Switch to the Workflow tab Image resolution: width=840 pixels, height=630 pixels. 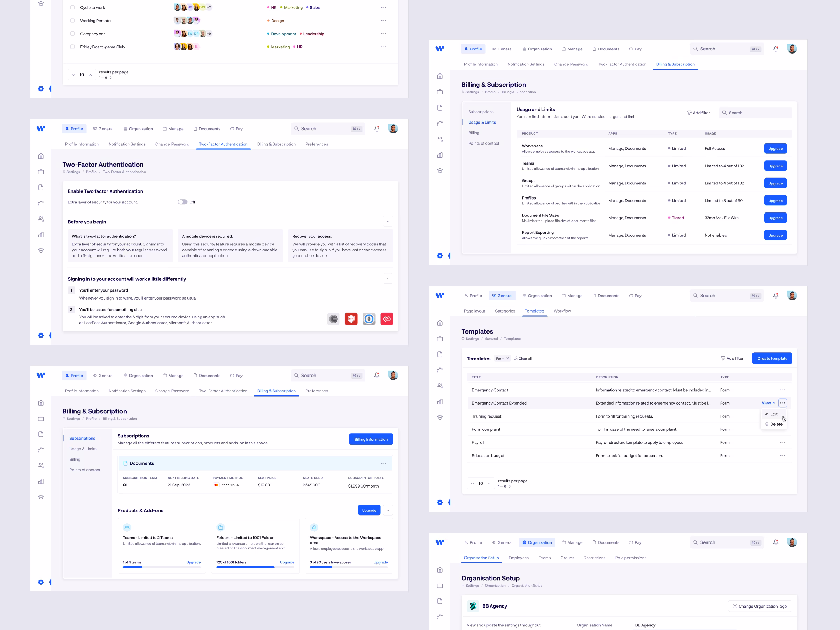[x=562, y=311]
